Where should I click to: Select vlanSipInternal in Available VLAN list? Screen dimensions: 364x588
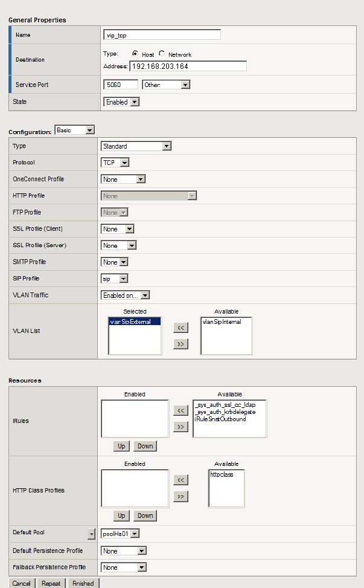click(222, 322)
